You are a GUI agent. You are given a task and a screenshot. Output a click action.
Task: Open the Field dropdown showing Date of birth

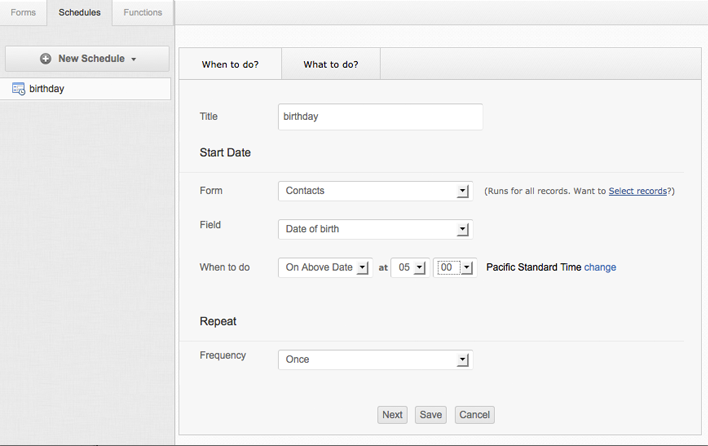375,229
